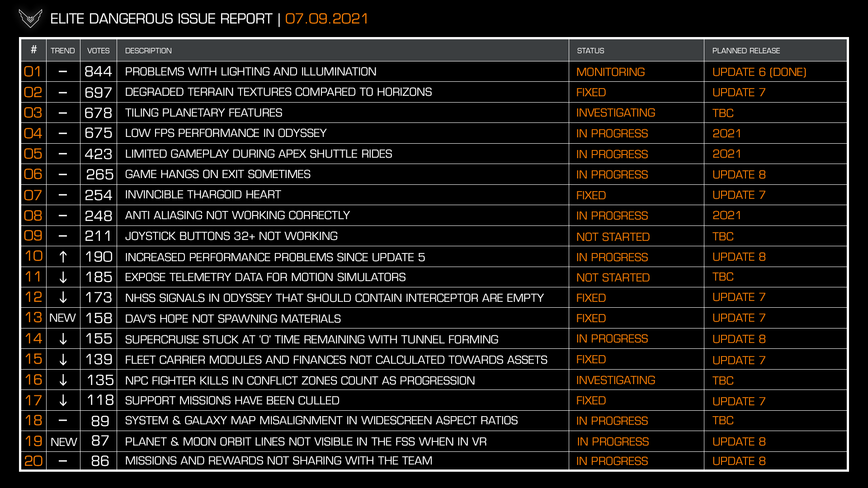Select the VOTES column header
The width and height of the screenshot is (868, 488).
pyautogui.click(x=99, y=51)
